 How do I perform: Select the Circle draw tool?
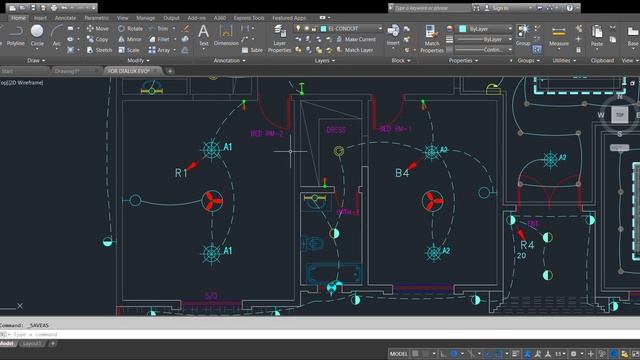point(37,35)
